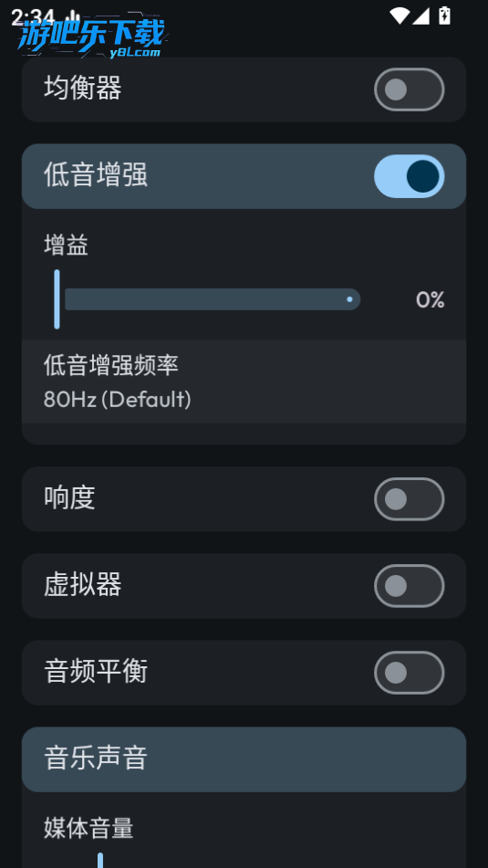Select the 音乐声音 section header
488x868 pixels.
[x=244, y=759]
